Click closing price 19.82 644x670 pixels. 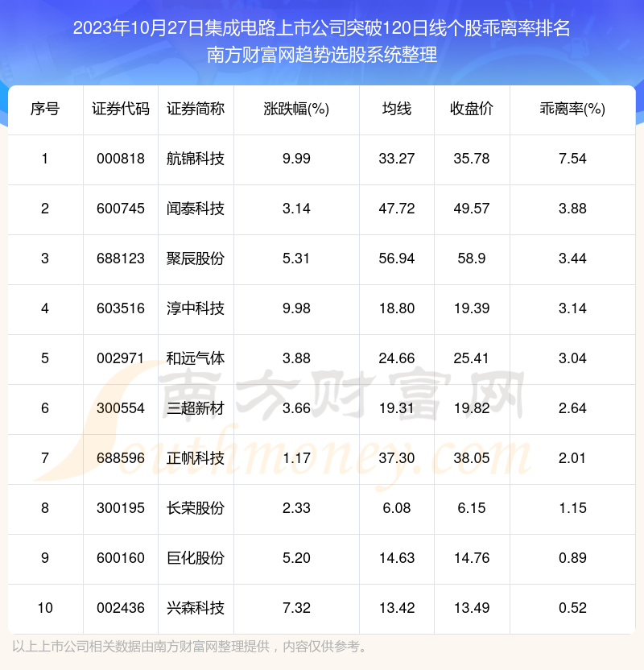tap(472, 408)
